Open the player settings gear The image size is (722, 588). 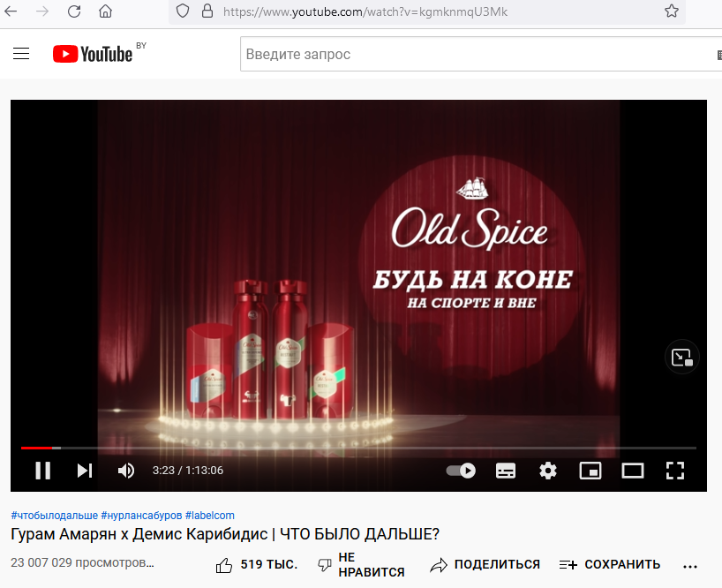coord(548,471)
